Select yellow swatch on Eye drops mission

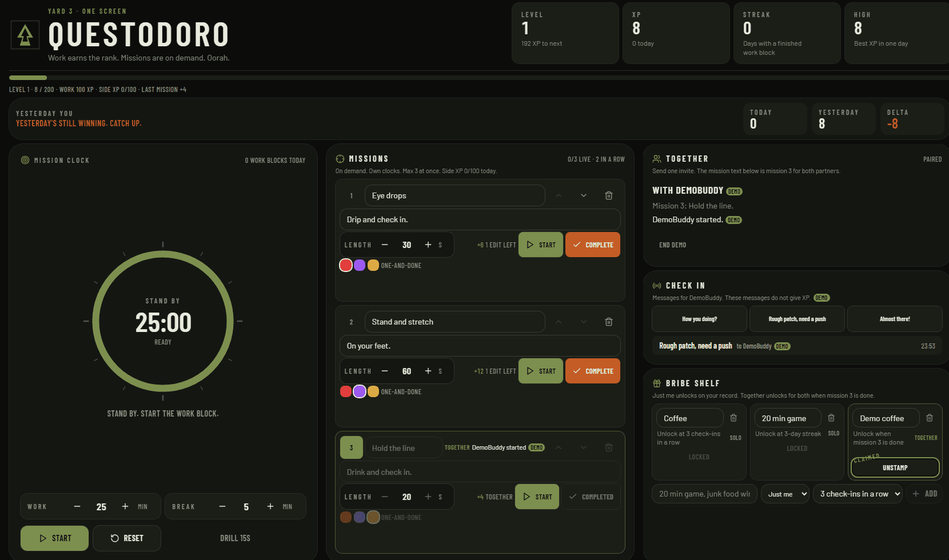(373, 265)
